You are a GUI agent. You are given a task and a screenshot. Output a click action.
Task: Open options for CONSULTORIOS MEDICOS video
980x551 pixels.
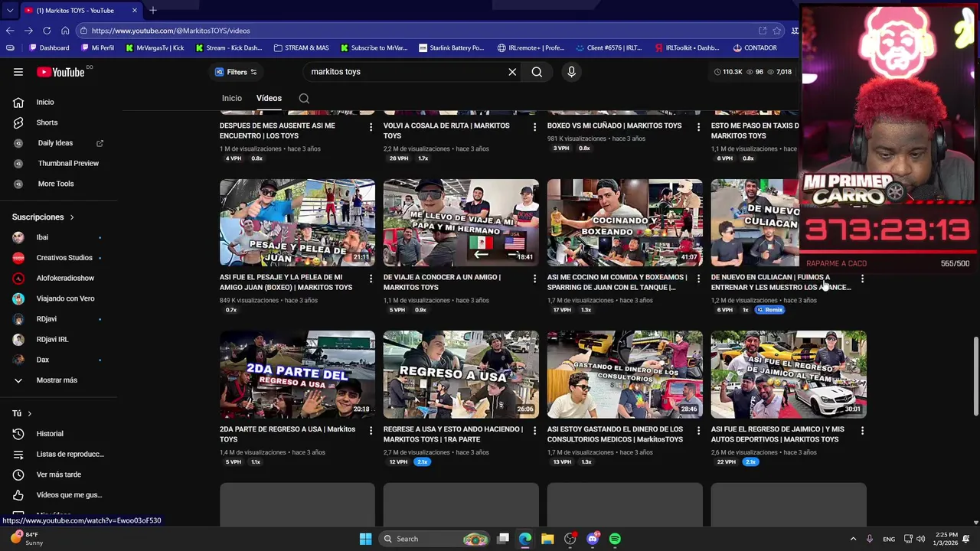click(698, 431)
